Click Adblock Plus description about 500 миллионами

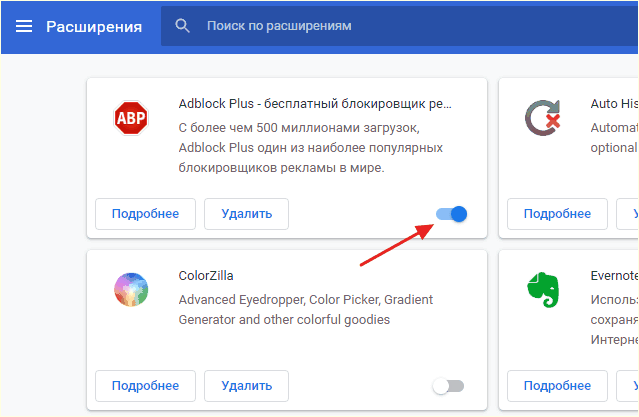(x=311, y=148)
